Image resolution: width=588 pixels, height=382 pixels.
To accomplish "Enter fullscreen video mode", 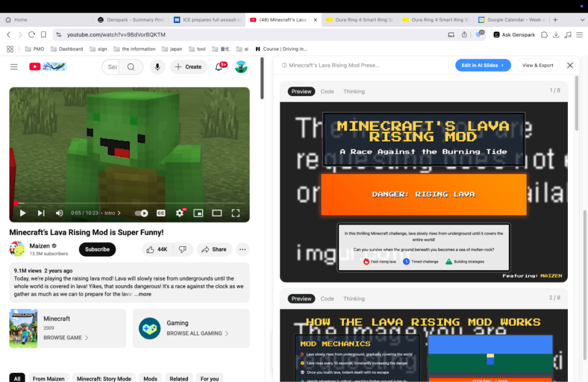I will pyautogui.click(x=236, y=213).
